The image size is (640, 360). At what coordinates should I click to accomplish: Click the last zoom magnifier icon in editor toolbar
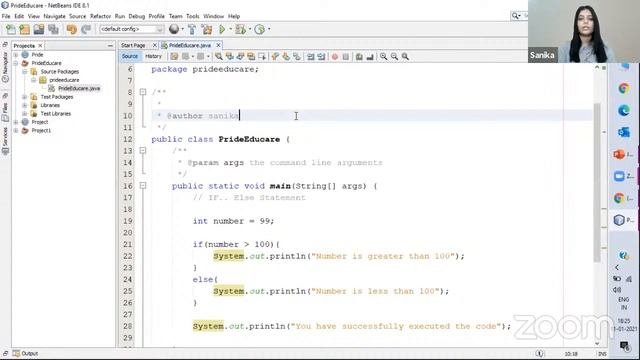pyautogui.click(x=405, y=57)
